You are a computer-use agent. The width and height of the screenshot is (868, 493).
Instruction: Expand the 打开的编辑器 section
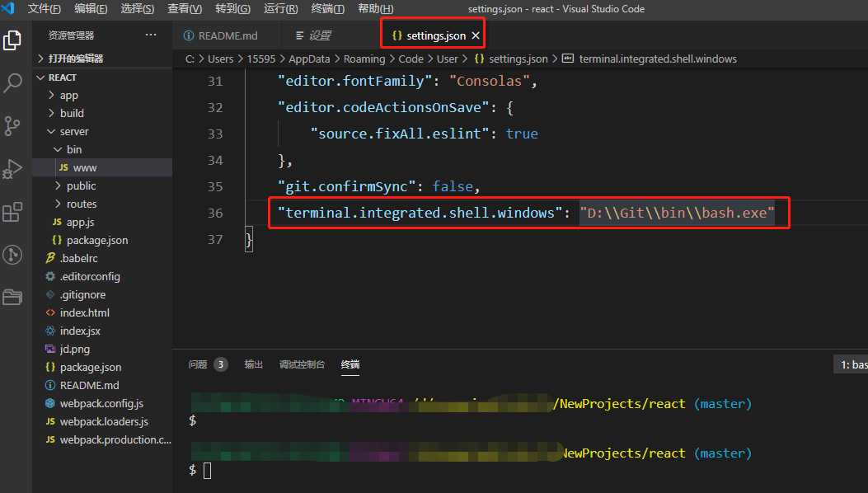coord(40,59)
